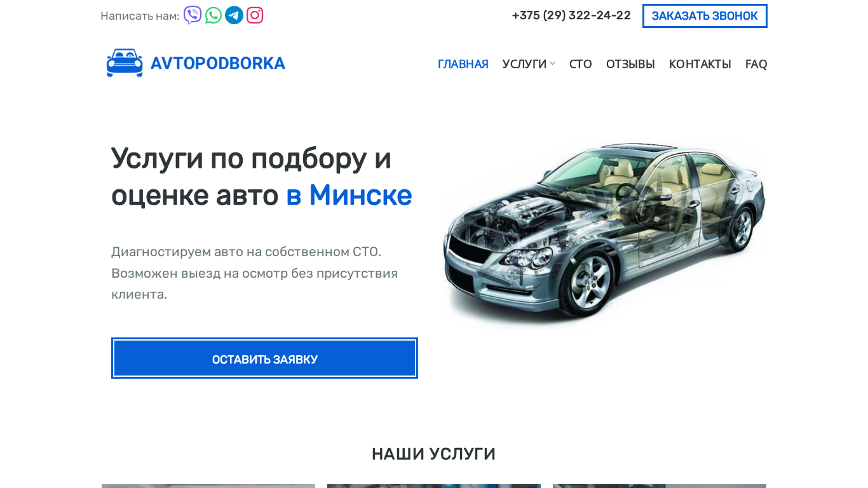
Task: Go to the ГЛАВНАЯ menu item
Action: coord(463,64)
